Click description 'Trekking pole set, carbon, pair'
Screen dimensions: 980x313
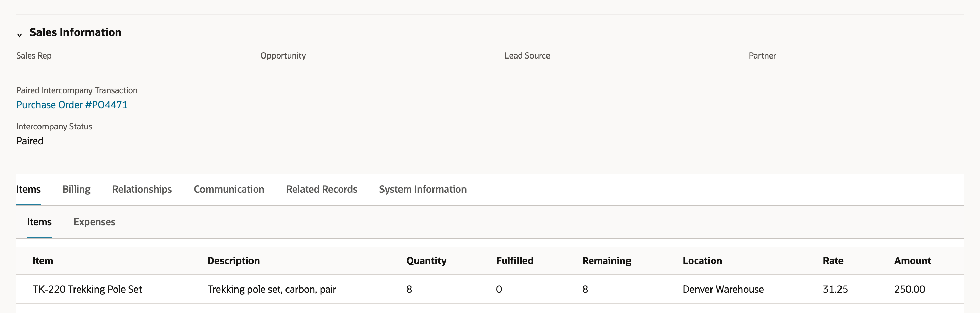[272, 290]
